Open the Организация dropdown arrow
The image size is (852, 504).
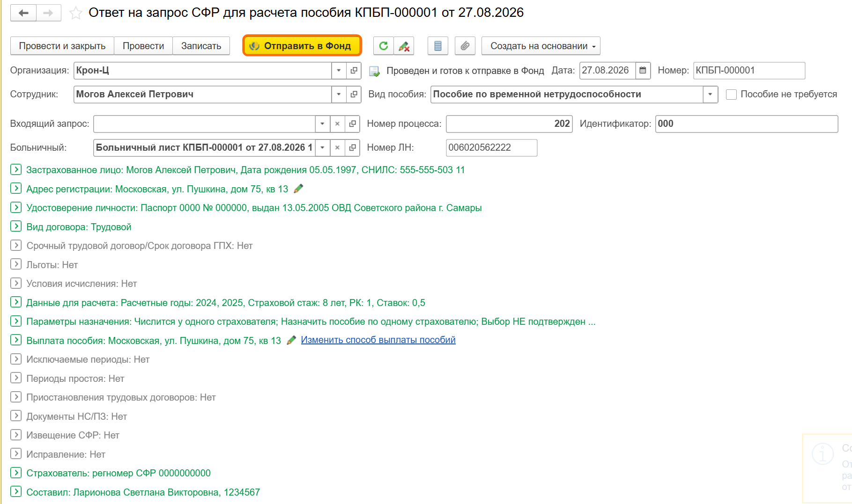(339, 70)
